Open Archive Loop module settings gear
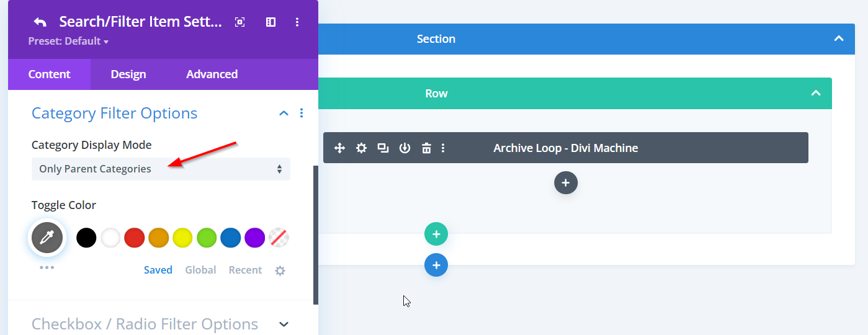 [x=361, y=148]
